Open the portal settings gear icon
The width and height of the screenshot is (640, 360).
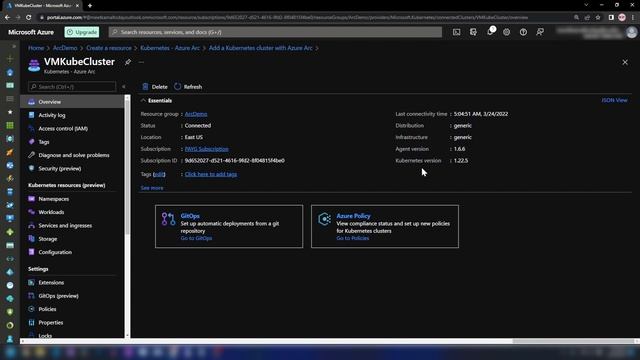[x=507, y=32]
